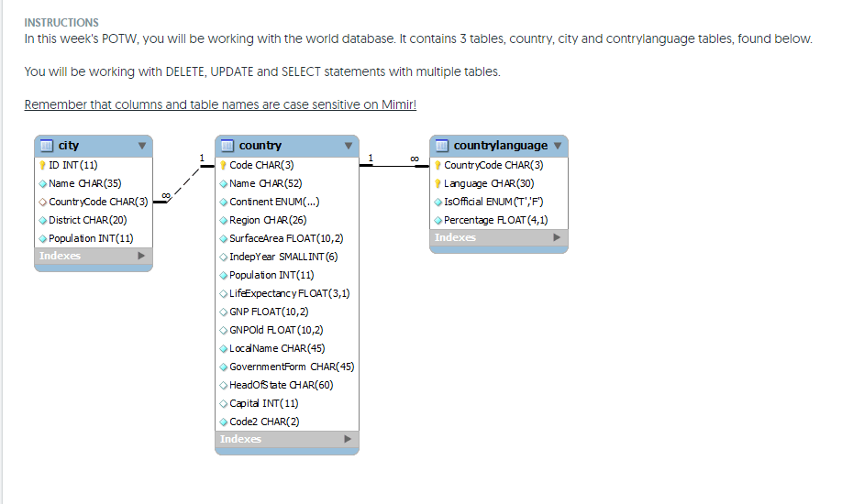Click the city table icon
This screenshot has width=864, height=504.
(47, 146)
